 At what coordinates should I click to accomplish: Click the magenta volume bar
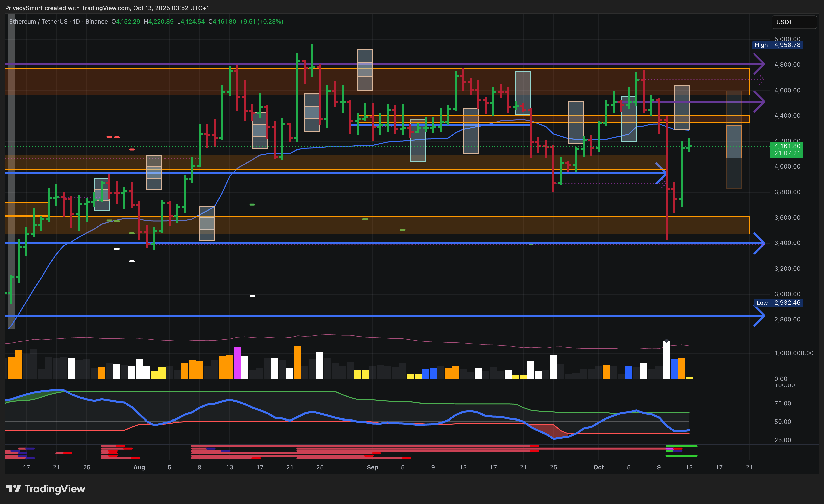[237, 363]
